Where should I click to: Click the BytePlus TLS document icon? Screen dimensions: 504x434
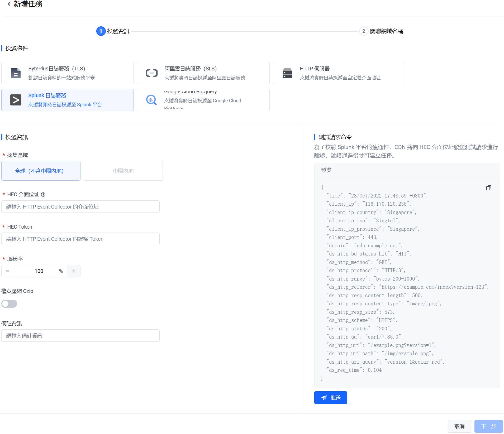point(16,73)
